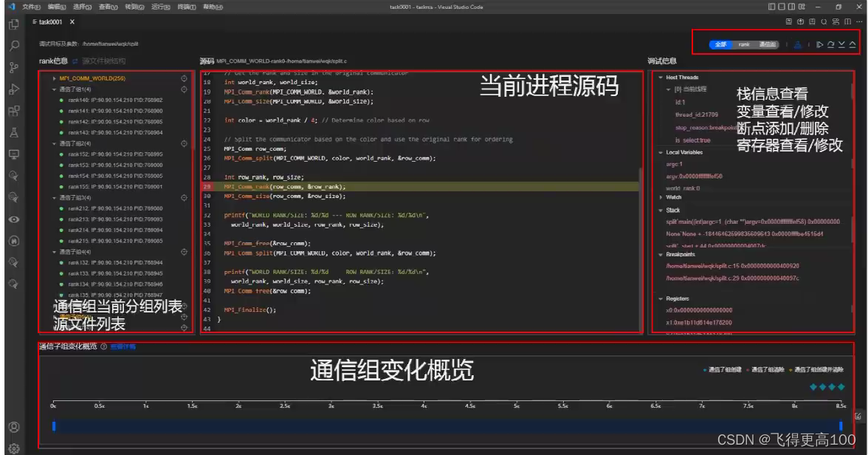Click the step into debug icon

[x=841, y=45]
